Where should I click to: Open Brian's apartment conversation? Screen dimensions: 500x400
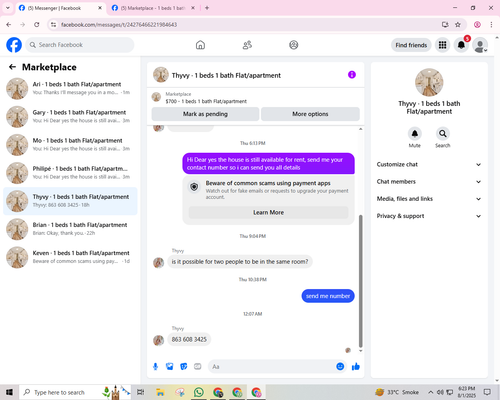click(x=70, y=229)
